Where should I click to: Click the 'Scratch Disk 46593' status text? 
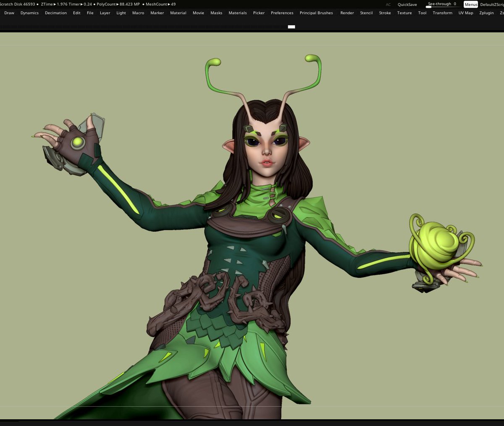18,4
